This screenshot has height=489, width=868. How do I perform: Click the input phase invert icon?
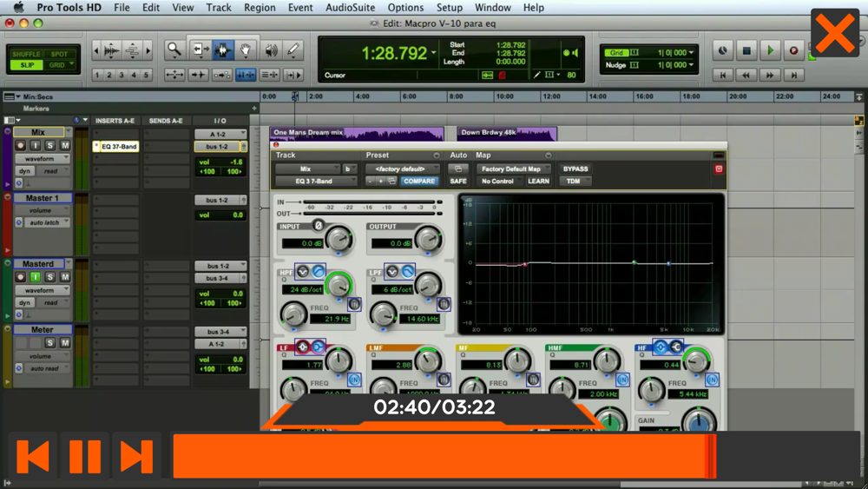[x=318, y=226]
